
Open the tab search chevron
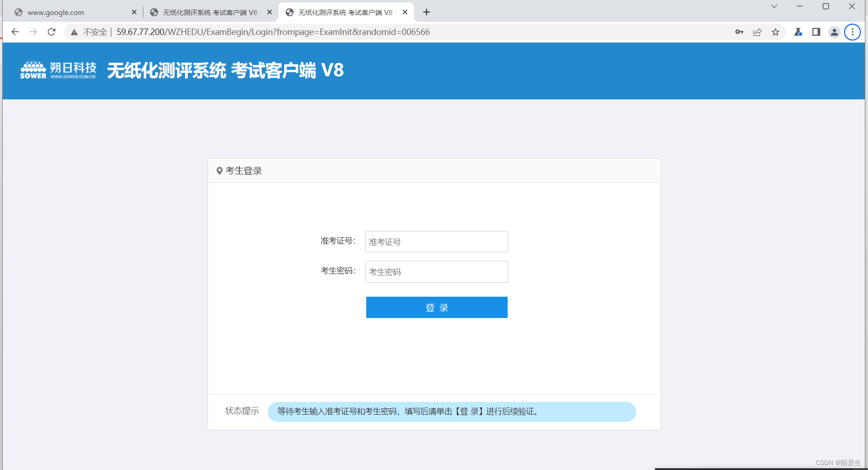tap(773, 6)
